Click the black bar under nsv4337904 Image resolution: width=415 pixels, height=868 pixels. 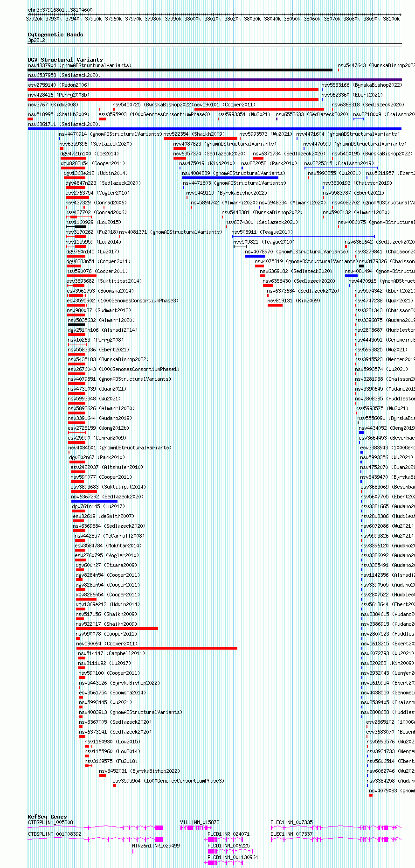coord(180,70)
